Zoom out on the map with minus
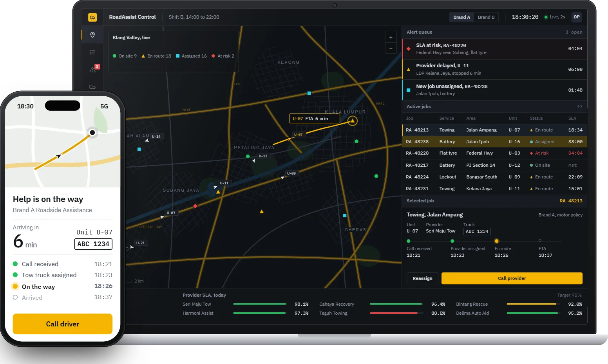 coord(391,48)
